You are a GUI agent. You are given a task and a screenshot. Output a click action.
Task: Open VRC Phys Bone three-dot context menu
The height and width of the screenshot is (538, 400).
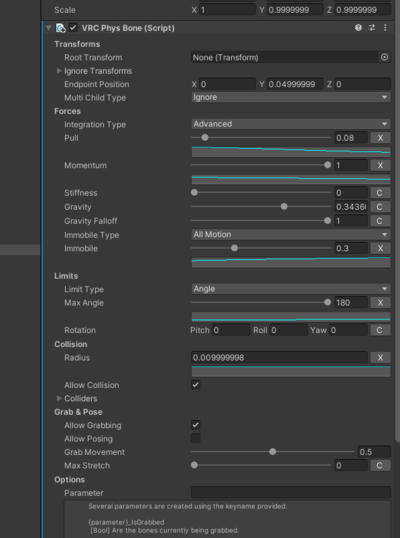click(385, 28)
